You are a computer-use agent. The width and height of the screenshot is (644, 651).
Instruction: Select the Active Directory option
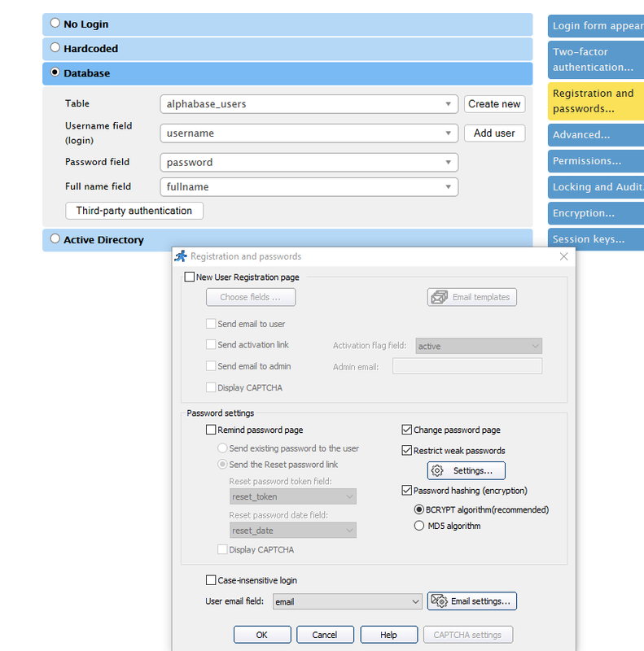click(x=55, y=238)
